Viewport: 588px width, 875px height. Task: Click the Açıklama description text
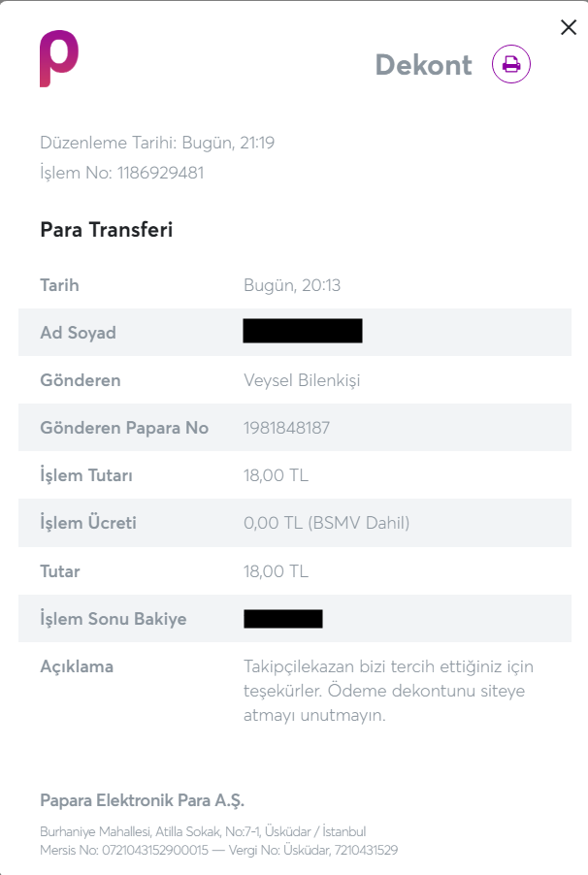(389, 691)
